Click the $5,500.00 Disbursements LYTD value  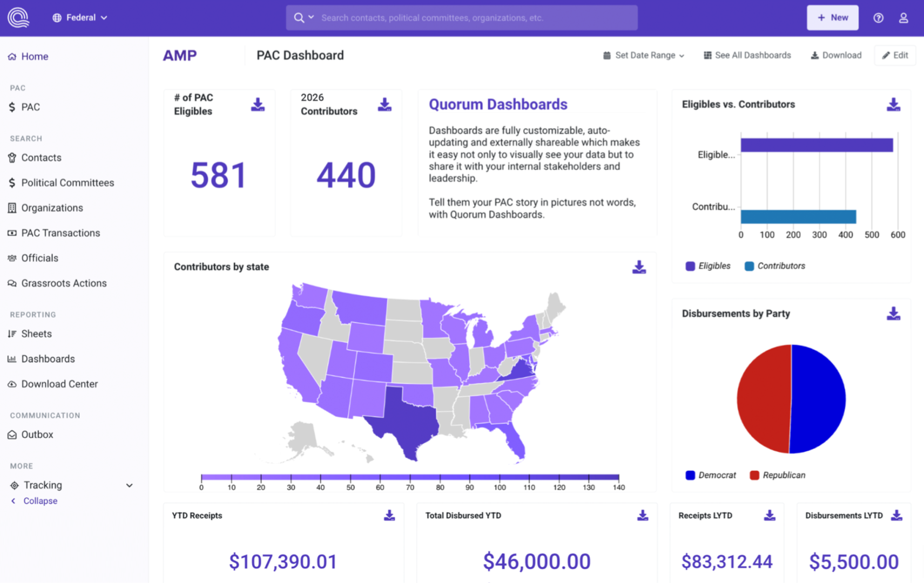tap(854, 562)
